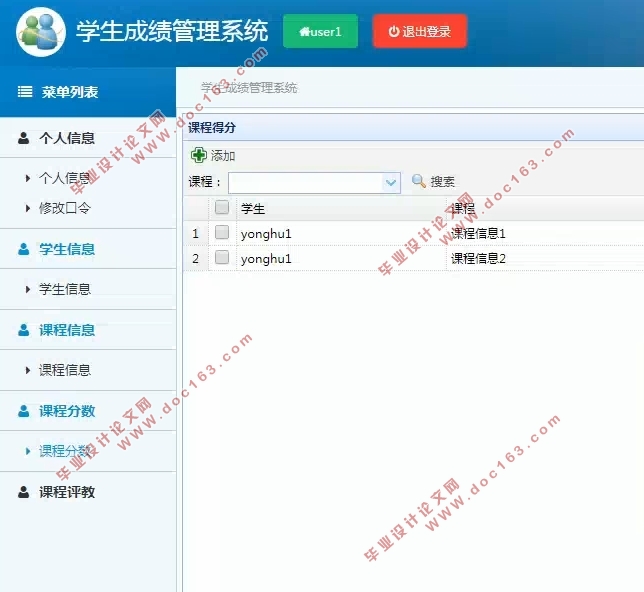
Task: Collapse the 课程信息 section header
Action: pos(88,330)
